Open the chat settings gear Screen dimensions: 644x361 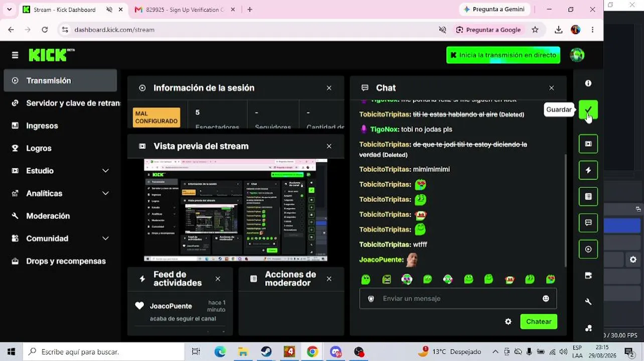508,321
